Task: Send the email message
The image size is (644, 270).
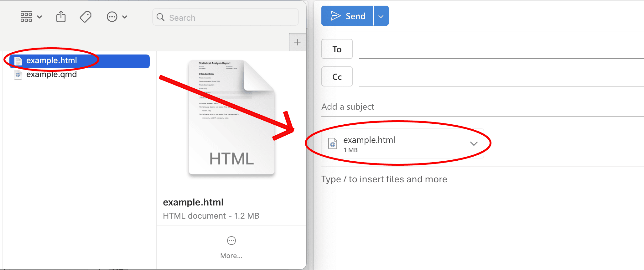Action: [347, 16]
